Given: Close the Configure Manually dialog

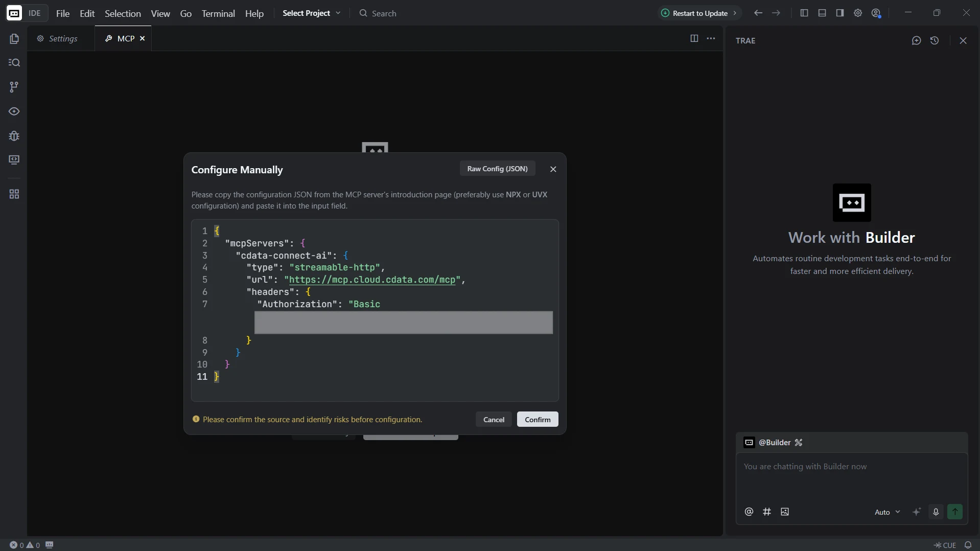Looking at the screenshot, I should pos(553,169).
